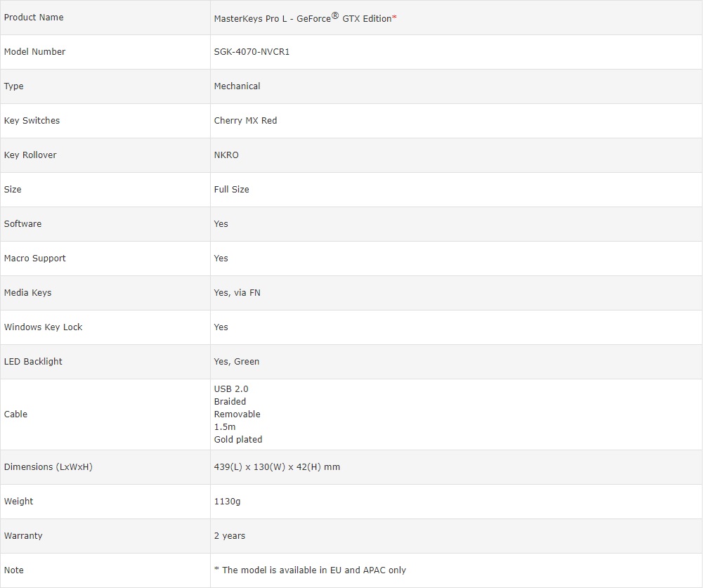Click the red asterisk after GTX Edition

(x=395, y=18)
